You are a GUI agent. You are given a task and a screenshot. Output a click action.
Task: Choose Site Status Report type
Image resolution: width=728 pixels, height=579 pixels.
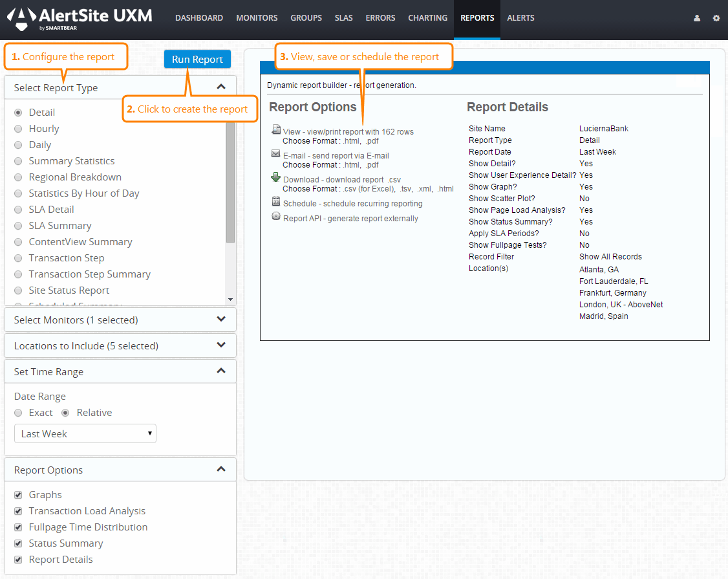18,290
